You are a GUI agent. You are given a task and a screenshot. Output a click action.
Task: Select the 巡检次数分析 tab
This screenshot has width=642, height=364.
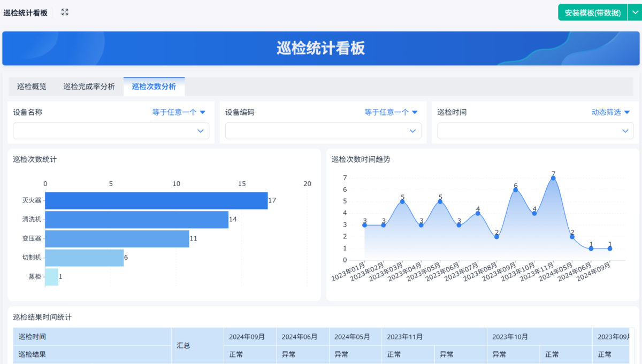(x=154, y=87)
